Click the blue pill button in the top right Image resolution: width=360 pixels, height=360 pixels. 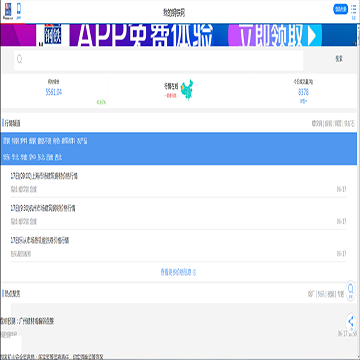(340, 9)
